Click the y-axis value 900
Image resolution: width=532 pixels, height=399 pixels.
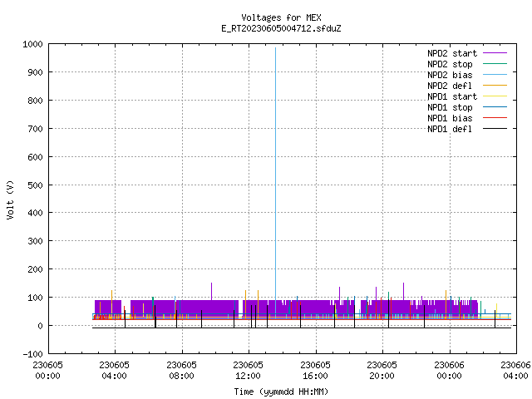[x=35, y=72]
